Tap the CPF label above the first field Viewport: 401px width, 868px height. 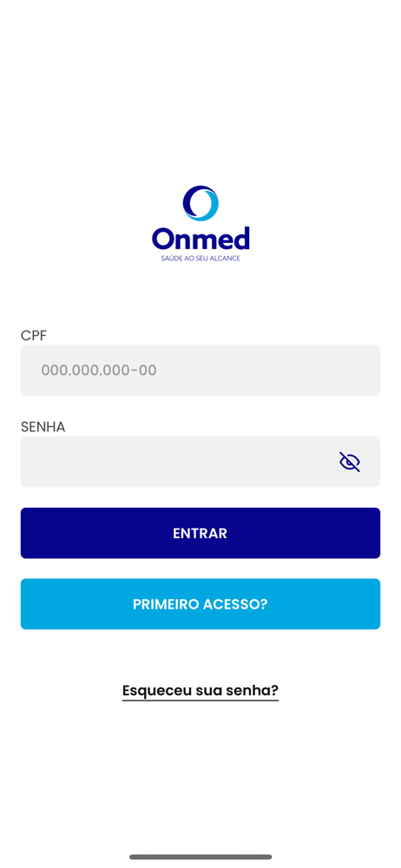34,335
